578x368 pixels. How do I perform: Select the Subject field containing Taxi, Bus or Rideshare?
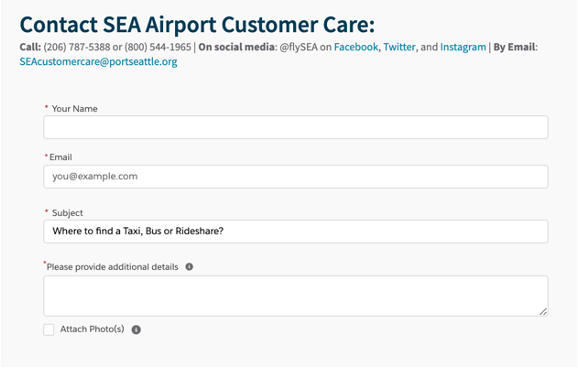click(296, 232)
